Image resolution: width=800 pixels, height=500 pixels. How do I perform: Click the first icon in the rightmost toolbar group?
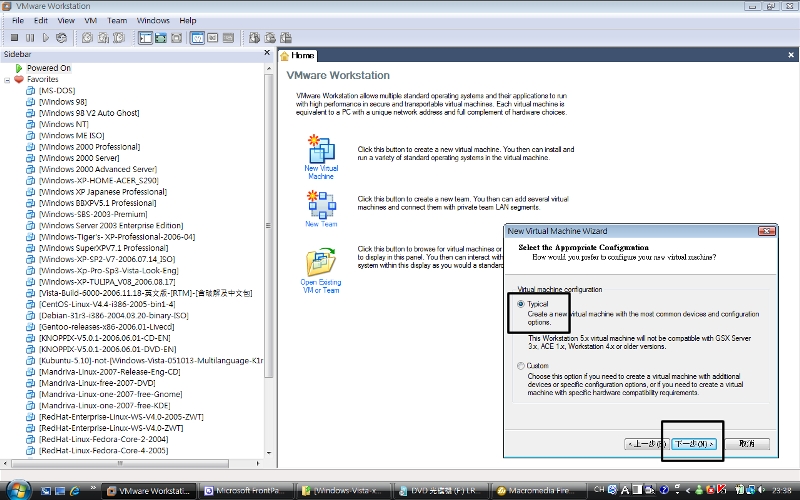pos(254,37)
